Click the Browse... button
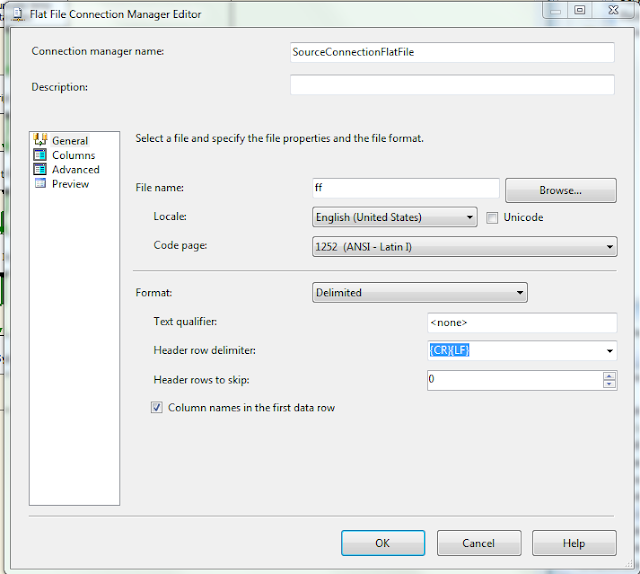 tap(561, 190)
